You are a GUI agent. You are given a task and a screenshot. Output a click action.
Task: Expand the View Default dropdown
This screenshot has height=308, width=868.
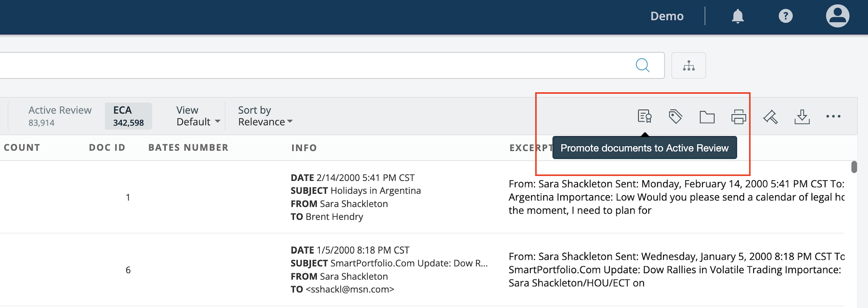pos(198,116)
